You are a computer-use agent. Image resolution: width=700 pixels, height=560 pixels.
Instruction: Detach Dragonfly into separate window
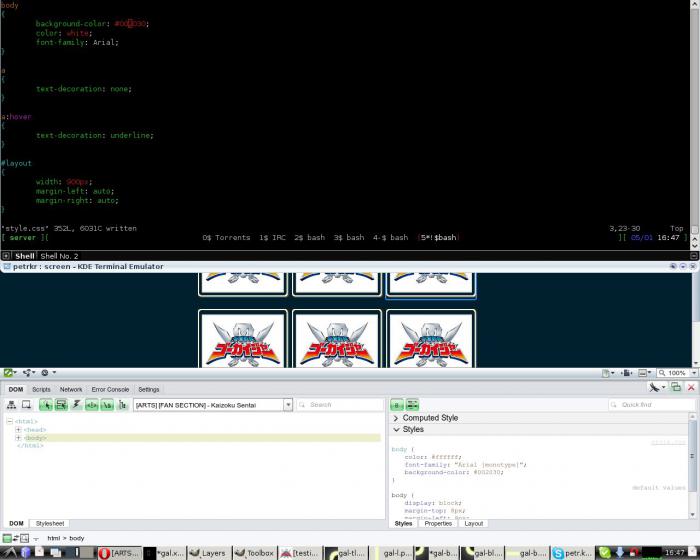click(676, 387)
